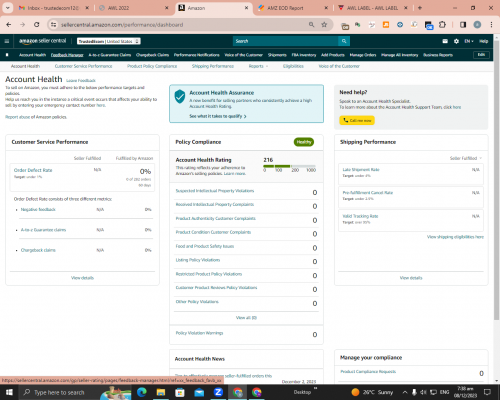
Task: Open Customer Service Performance sub-tab
Action: [83, 66]
